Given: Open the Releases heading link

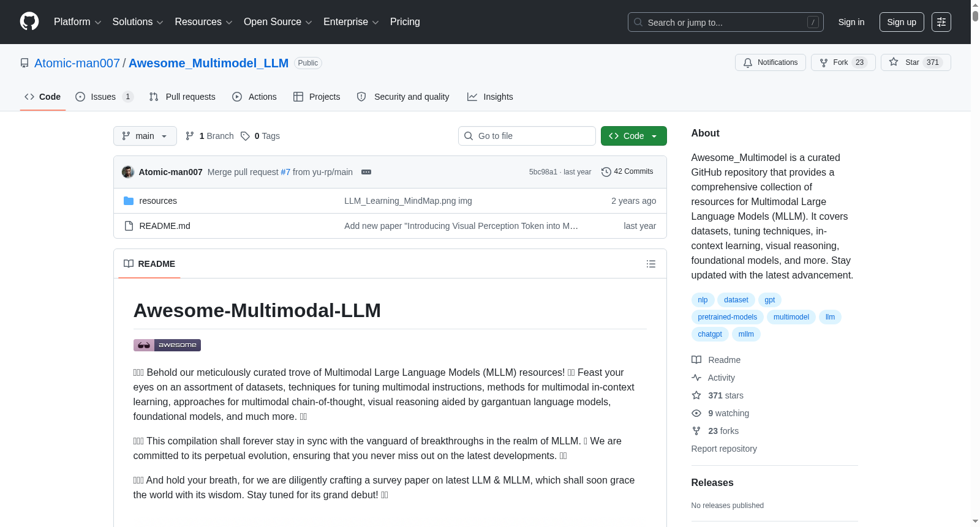Looking at the screenshot, I should click(712, 482).
